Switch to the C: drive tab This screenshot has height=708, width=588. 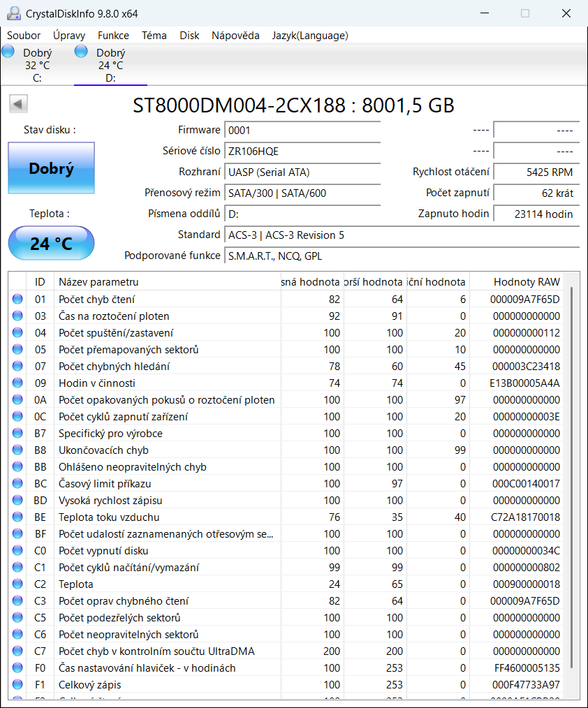[x=38, y=63]
